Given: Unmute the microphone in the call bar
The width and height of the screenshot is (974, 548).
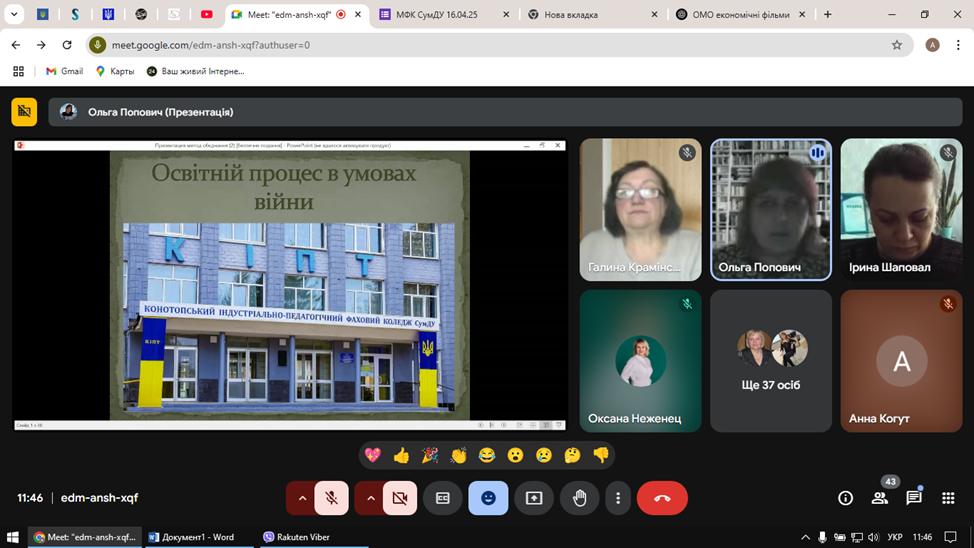Looking at the screenshot, I should click(x=332, y=498).
